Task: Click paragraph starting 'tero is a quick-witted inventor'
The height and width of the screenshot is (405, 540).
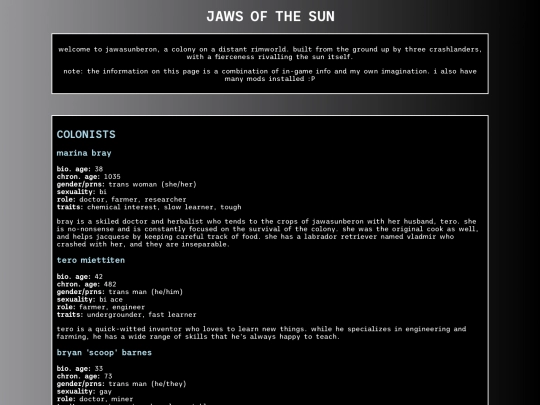Action: [261, 333]
